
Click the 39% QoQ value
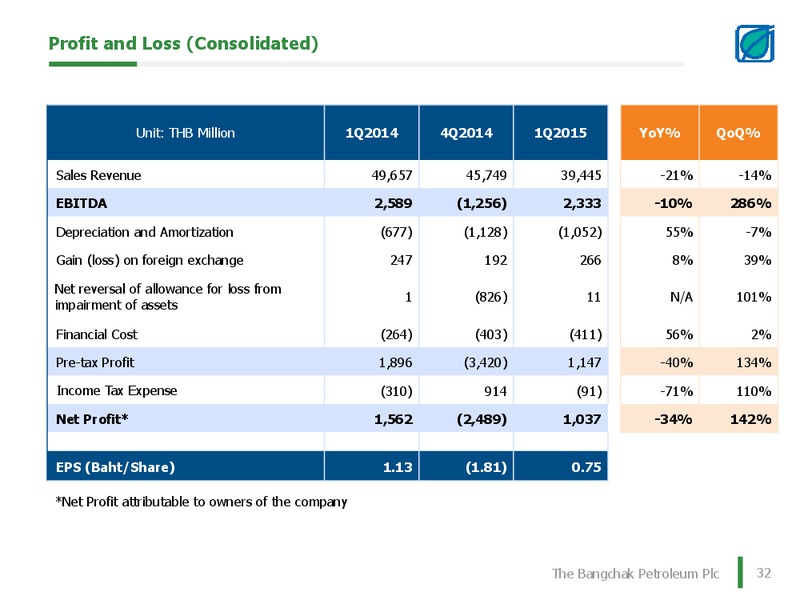pos(757,260)
